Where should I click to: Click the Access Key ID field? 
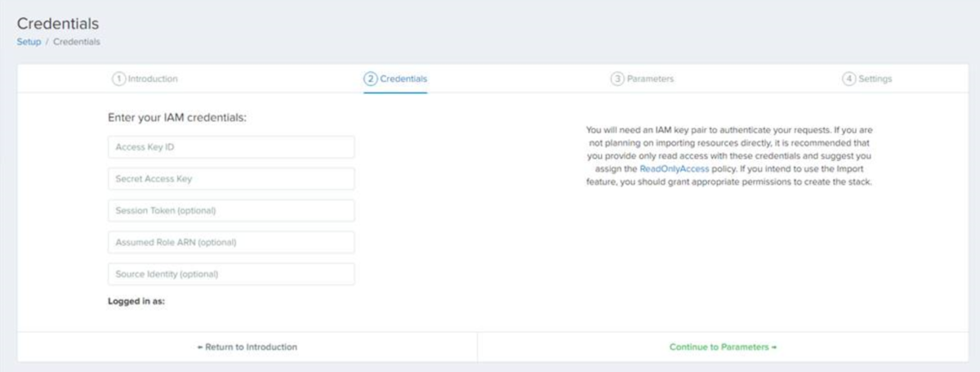(x=231, y=147)
